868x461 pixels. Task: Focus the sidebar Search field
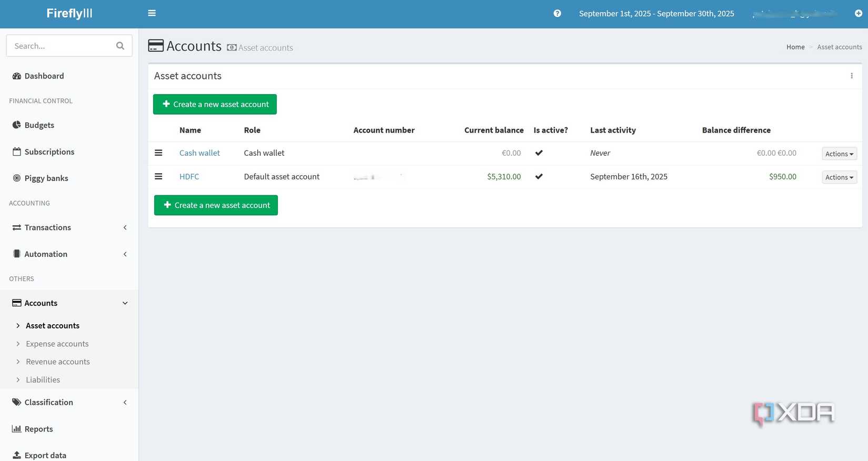[69, 46]
